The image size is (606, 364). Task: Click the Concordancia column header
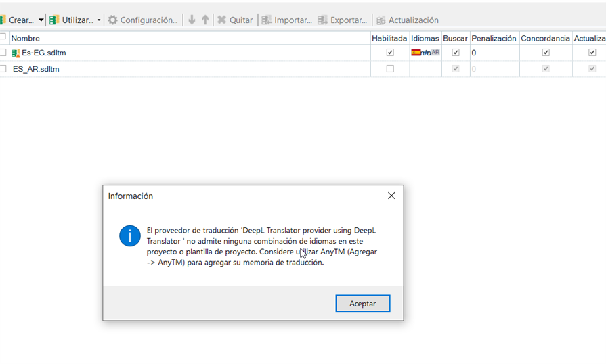pos(545,38)
